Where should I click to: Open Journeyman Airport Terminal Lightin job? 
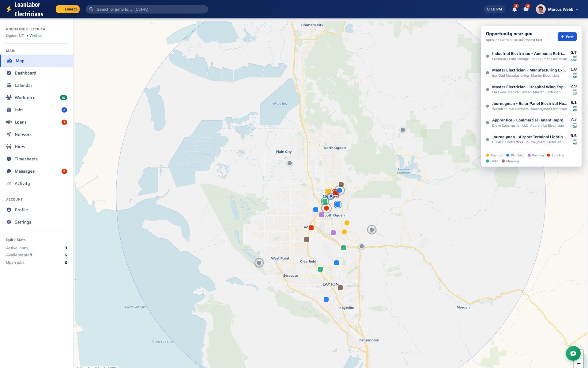[531, 139]
